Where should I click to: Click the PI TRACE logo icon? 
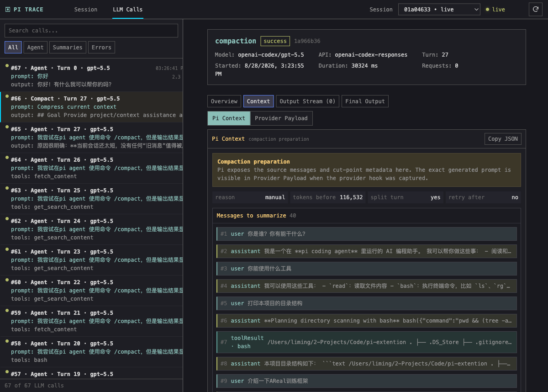[x=7, y=9]
